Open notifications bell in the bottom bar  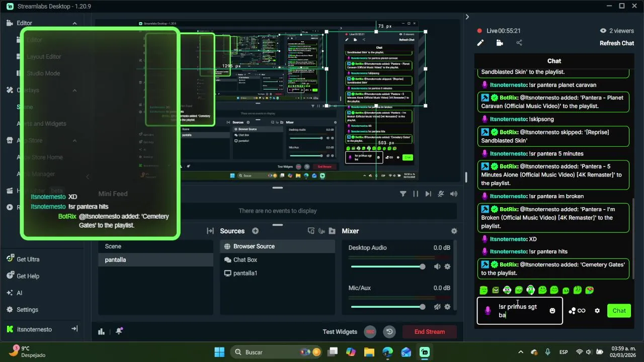point(119,331)
